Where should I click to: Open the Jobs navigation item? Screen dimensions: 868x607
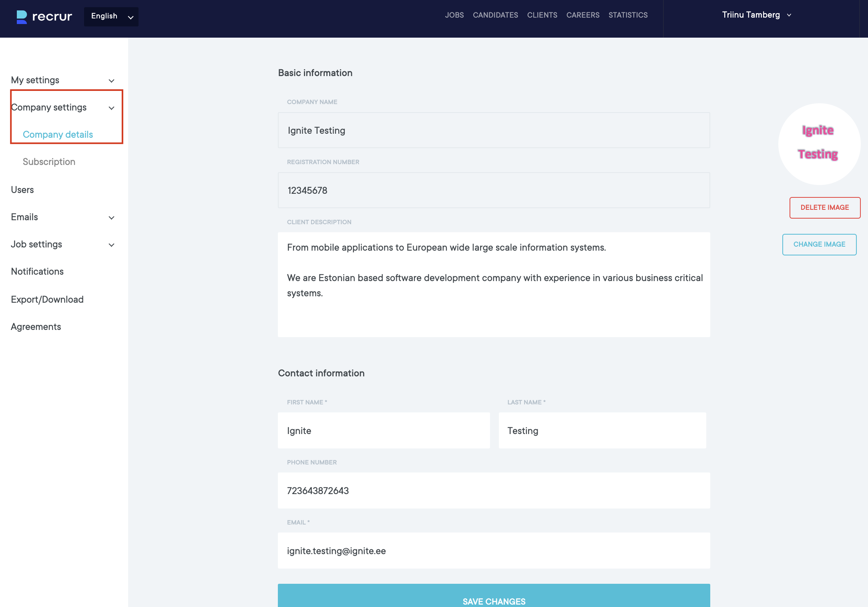[454, 15]
